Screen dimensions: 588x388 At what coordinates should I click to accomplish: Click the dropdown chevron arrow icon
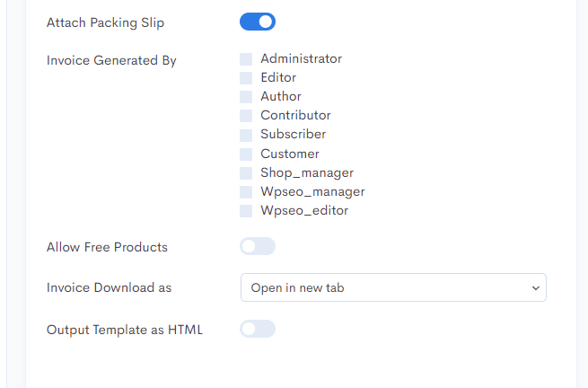click(536, 287)
